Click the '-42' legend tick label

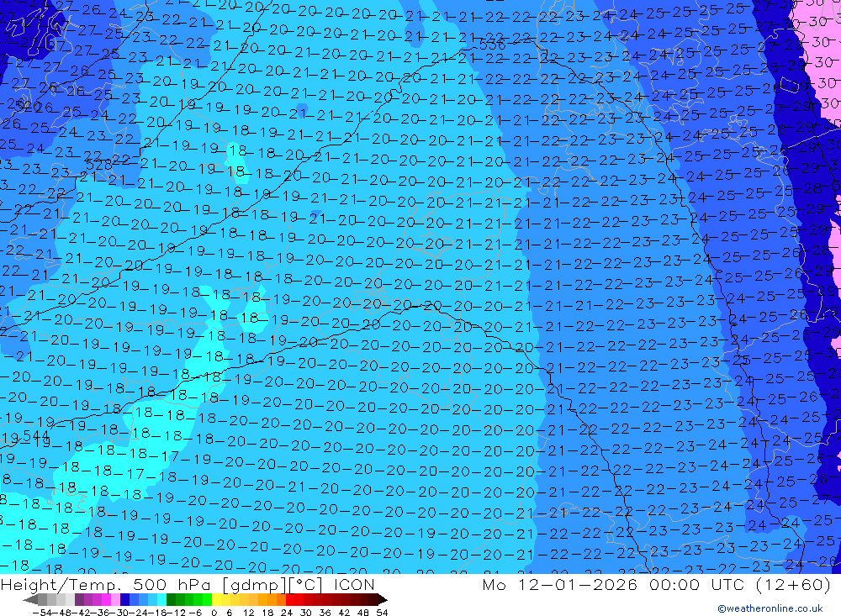pyautogui.click(x=81, y=613)
